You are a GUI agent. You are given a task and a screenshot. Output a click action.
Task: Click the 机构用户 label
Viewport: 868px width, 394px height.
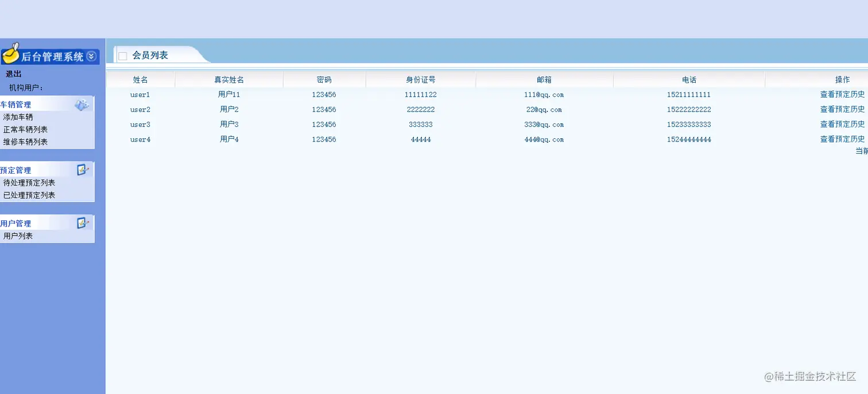pyautogui.click(x=26, y=88)
